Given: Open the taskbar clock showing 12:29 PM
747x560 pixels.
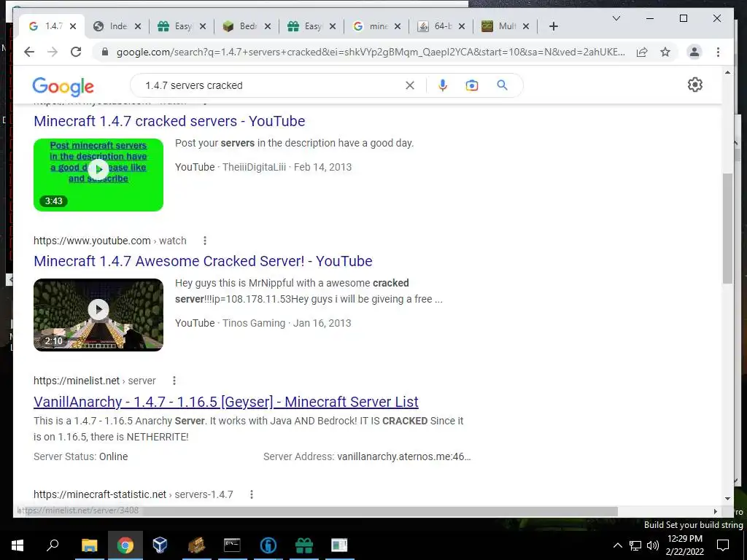Looking at the screenshot, I should click(684, 545).
